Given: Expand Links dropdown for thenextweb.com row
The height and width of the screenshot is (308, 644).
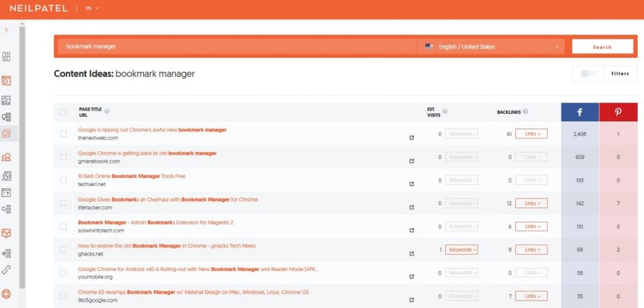Looking at the screenshot, I should click(x=531, y=134).
